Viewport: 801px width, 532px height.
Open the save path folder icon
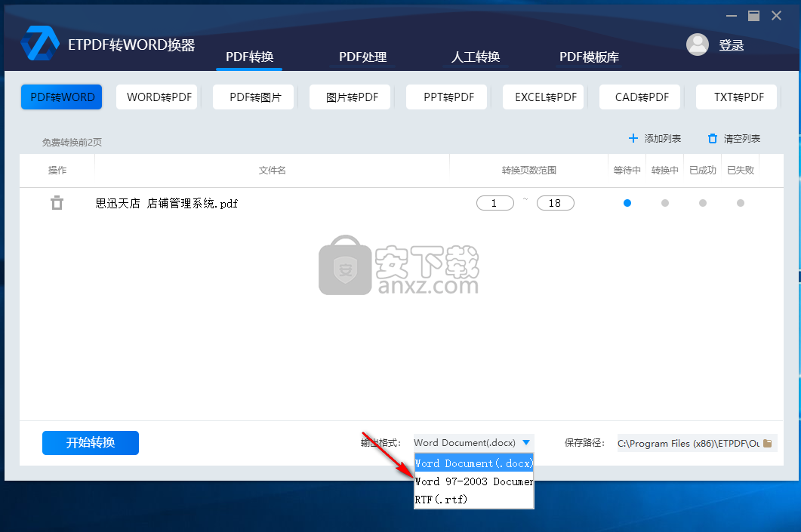[x=767, y=443]
